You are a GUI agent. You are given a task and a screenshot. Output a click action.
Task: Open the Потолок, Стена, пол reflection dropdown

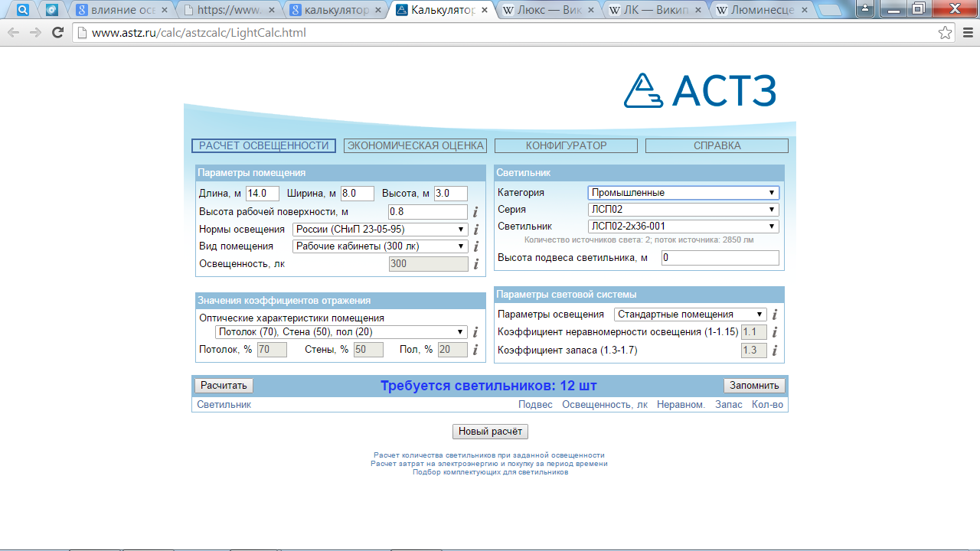pos(341,332)
